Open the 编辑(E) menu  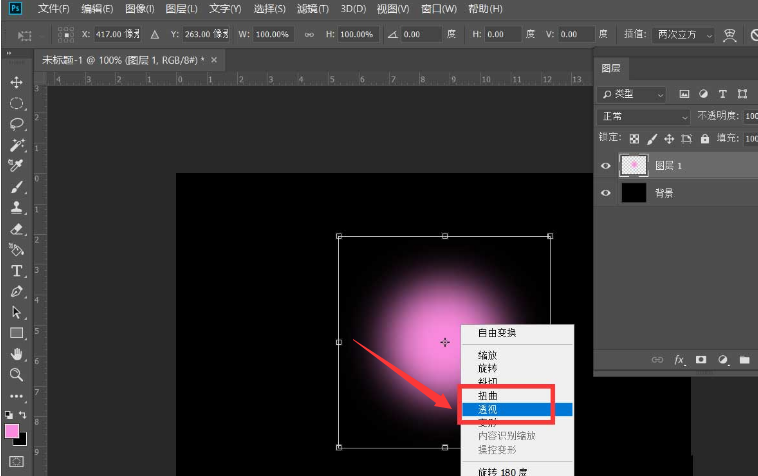pos(97,9)
